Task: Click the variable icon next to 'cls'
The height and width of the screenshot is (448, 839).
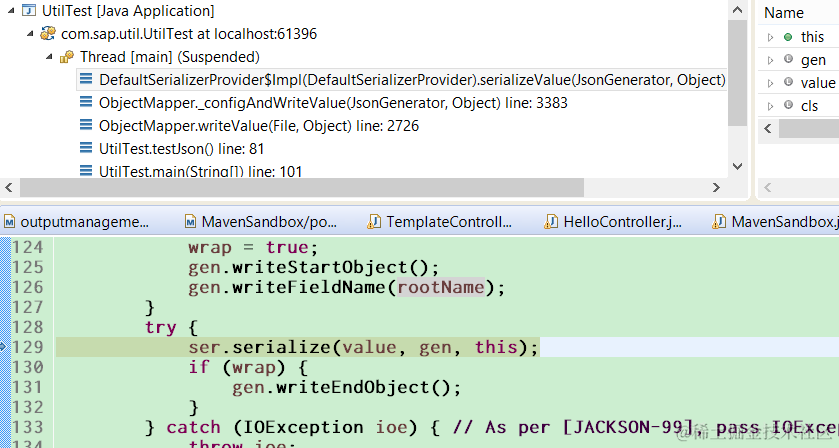Action: pyautogui.click(x=788, y=105)
